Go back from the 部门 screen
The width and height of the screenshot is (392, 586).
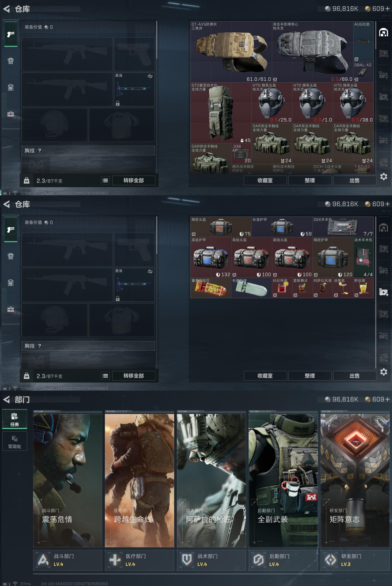point(6,399)
